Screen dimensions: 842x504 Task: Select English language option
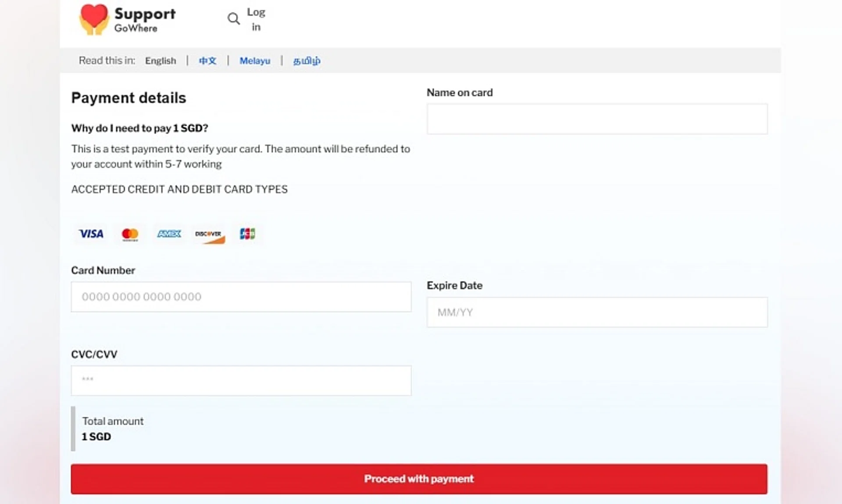click(x=161, y=61)
